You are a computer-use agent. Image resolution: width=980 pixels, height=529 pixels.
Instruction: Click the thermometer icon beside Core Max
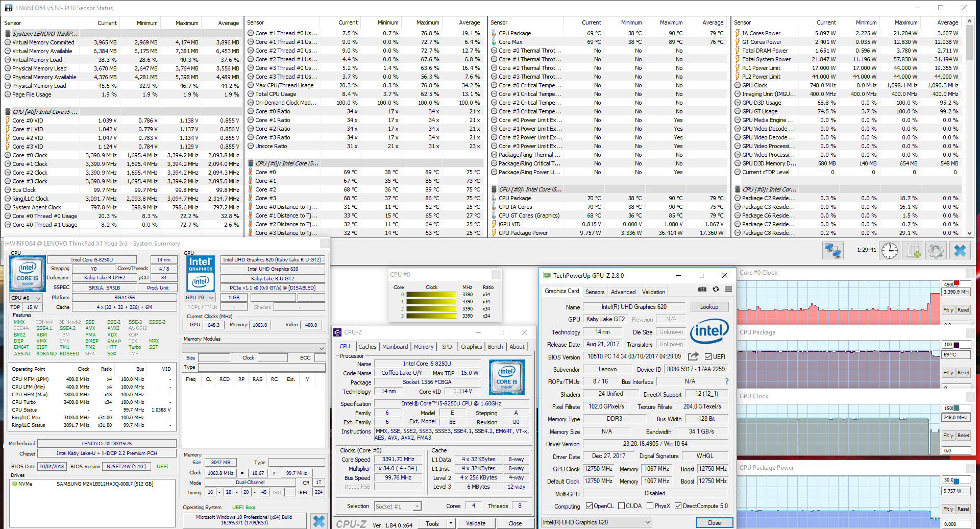494,42
